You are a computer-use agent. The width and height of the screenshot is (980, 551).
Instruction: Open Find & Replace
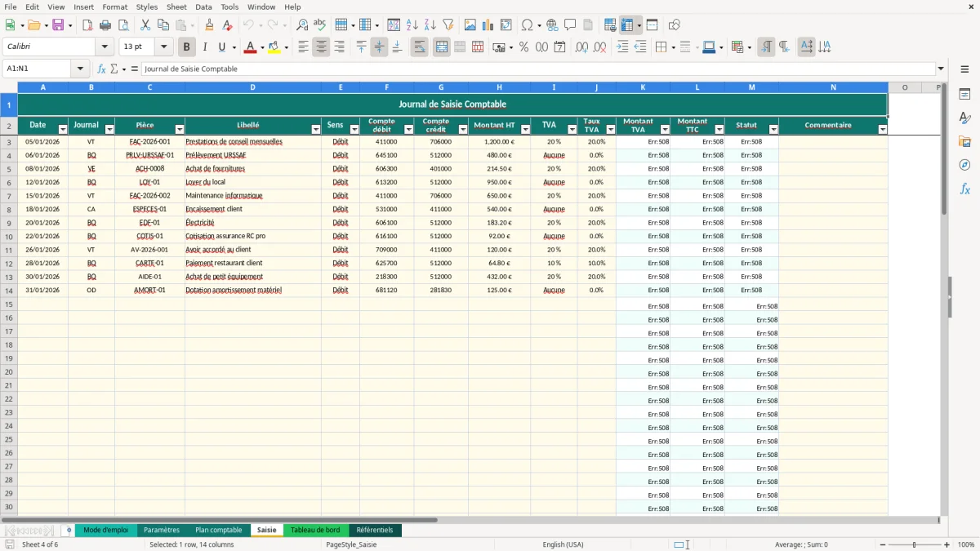click(302, 25)
